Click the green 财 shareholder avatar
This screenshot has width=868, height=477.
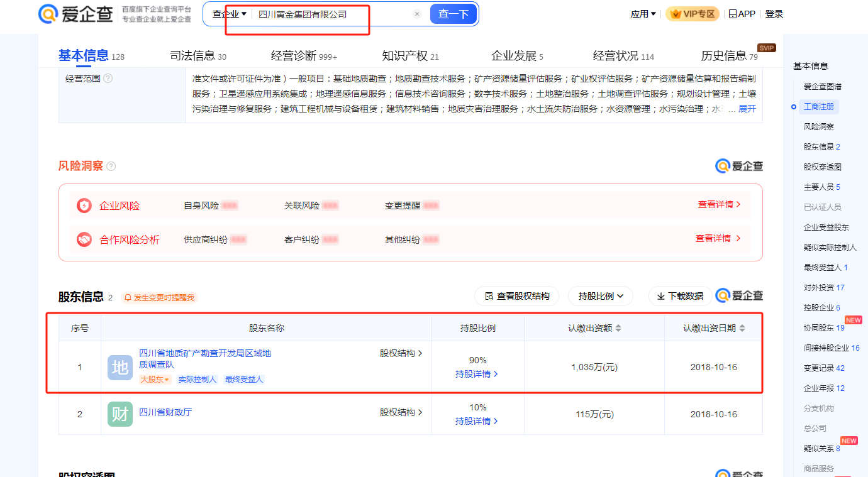[x=120, y=414]
